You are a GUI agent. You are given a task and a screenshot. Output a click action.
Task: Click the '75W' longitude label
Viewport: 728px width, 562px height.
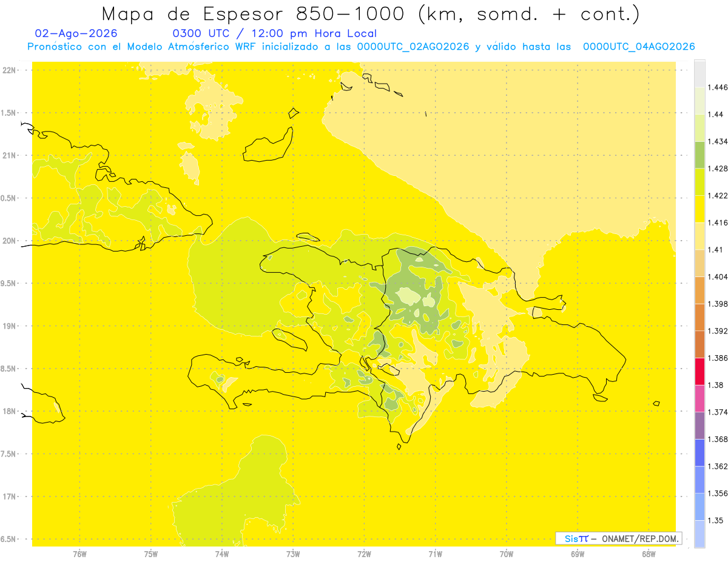click(x=151, y=554)
